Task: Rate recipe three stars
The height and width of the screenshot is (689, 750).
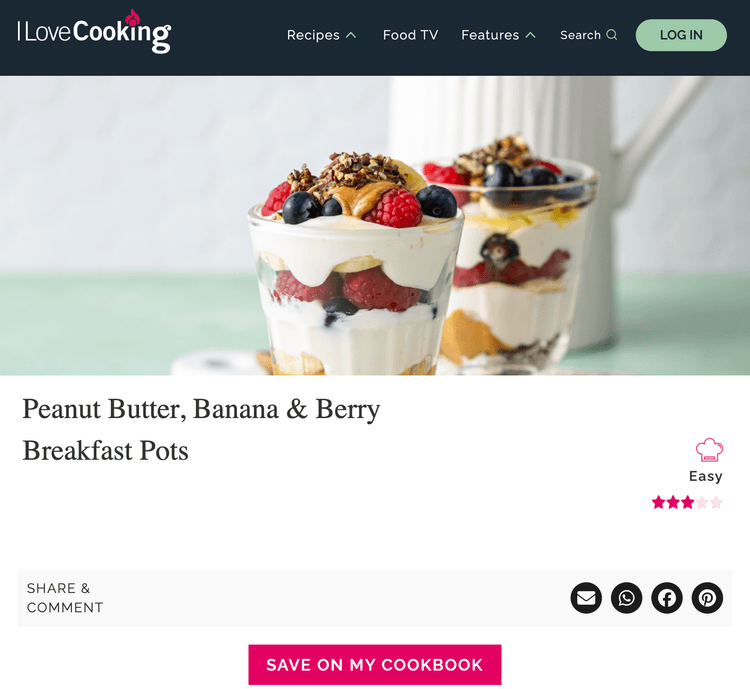Action: [688, 502]
